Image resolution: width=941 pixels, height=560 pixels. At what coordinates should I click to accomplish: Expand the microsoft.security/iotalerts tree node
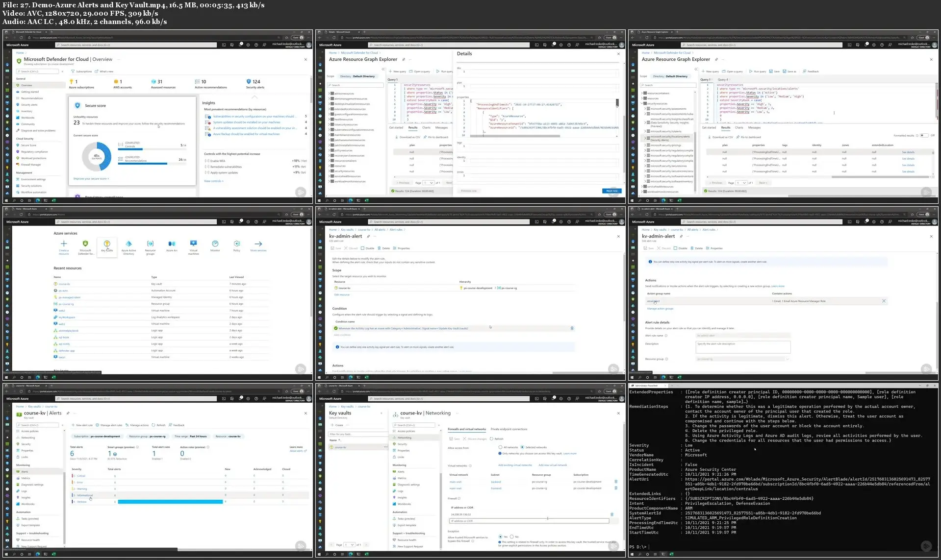pyautogui.click(x=646, y=131)
